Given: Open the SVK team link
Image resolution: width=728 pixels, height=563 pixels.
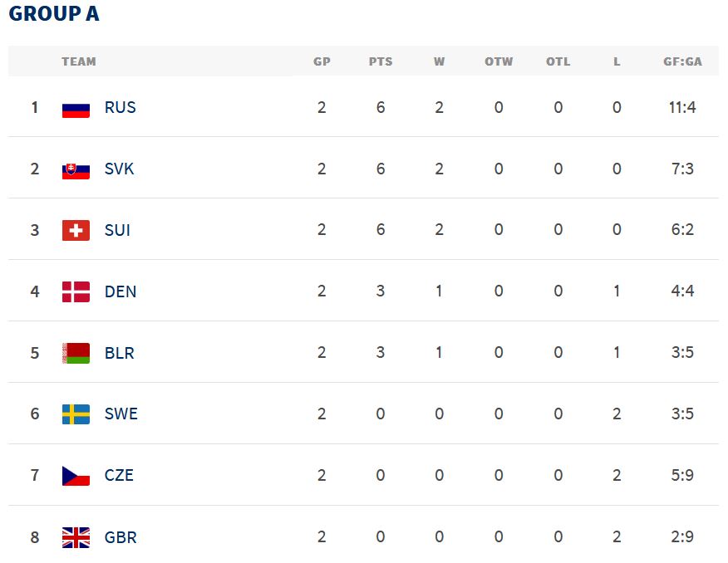Looking at the screenshot, I should (120, 169).
